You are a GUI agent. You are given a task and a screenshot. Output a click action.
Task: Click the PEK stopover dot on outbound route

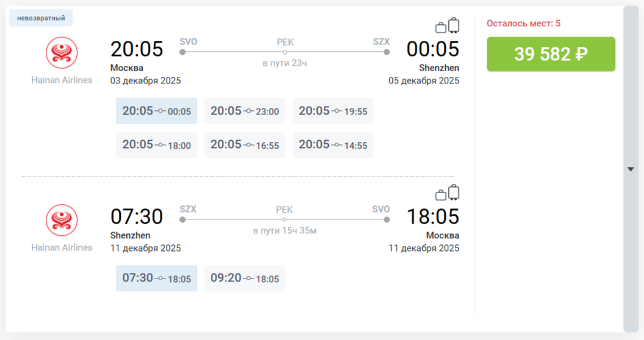point(285,52)
